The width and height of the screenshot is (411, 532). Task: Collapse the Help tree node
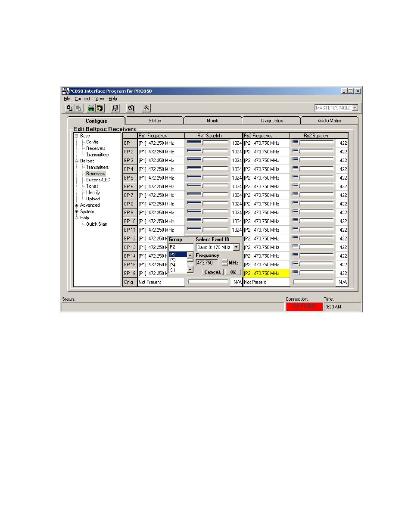click(x=77, y=218)
